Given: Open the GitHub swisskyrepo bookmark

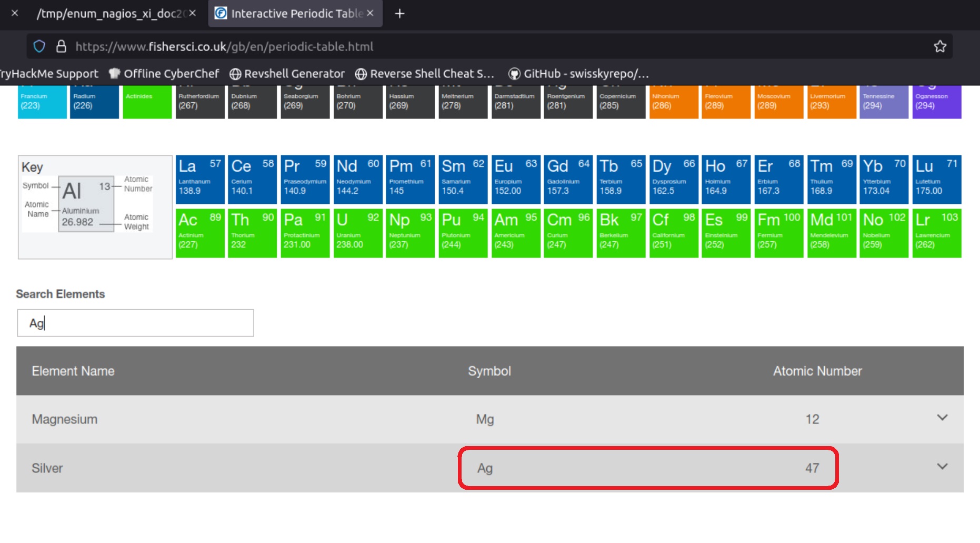Looking at the screenshot, I should click(x=579, y=74).
